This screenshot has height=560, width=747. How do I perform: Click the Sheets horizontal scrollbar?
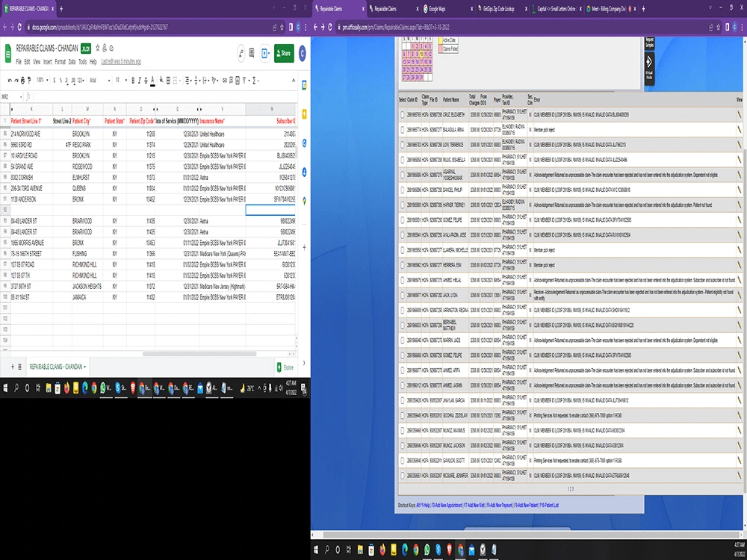click(x=199, y=354)
